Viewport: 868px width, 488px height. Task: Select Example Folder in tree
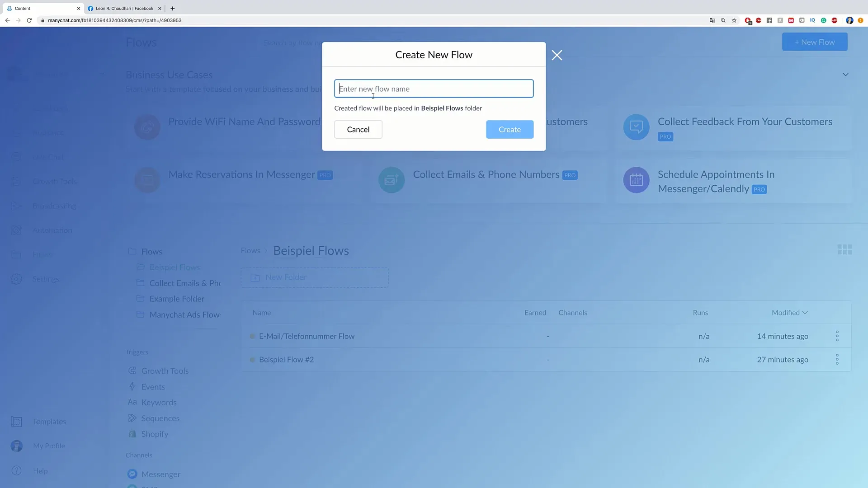[177, 299]
